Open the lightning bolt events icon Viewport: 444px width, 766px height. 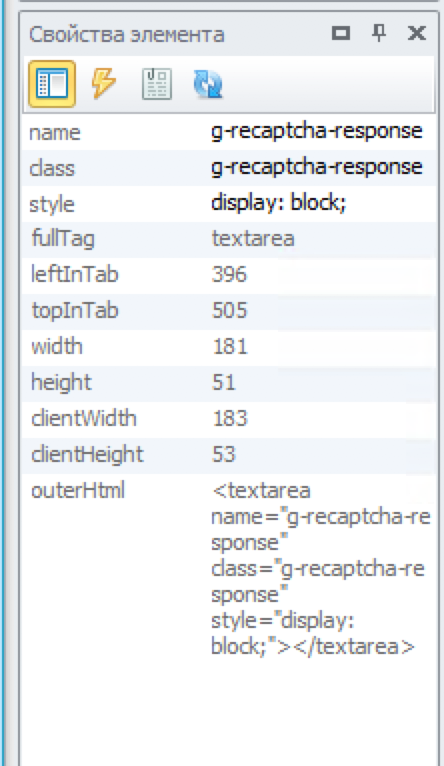pos(104,84)
